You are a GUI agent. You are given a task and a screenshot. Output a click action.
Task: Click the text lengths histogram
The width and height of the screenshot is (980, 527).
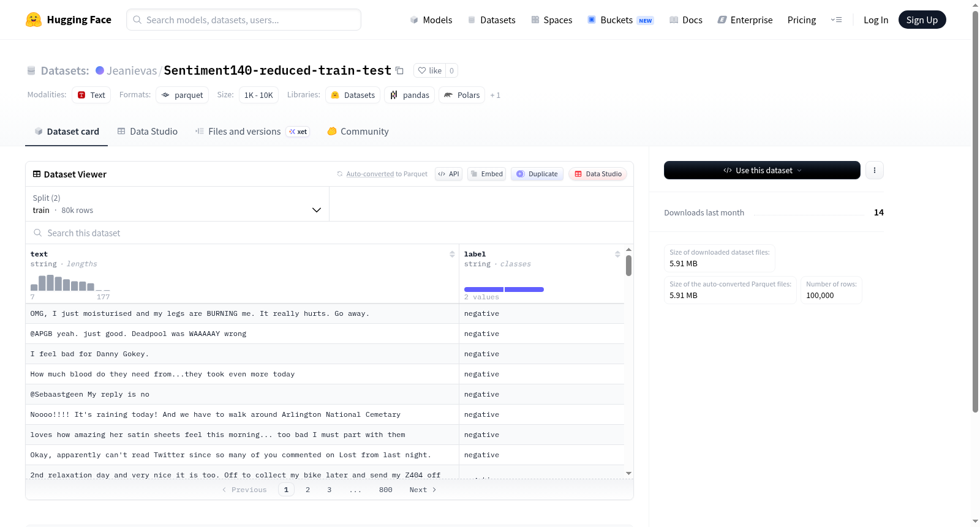(70, 283)
